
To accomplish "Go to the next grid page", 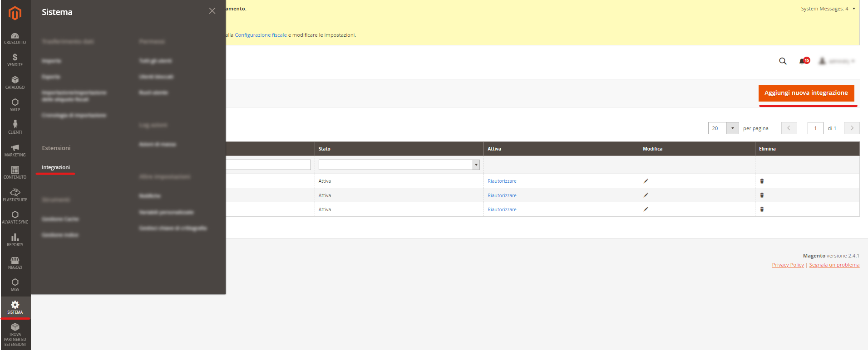I will pos(852,128).
